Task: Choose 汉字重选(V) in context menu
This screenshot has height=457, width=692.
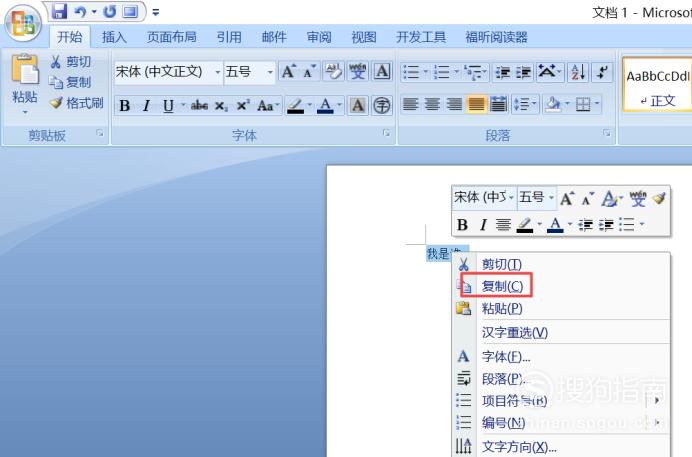Action: pyautogui.click(x=561, y=332)
